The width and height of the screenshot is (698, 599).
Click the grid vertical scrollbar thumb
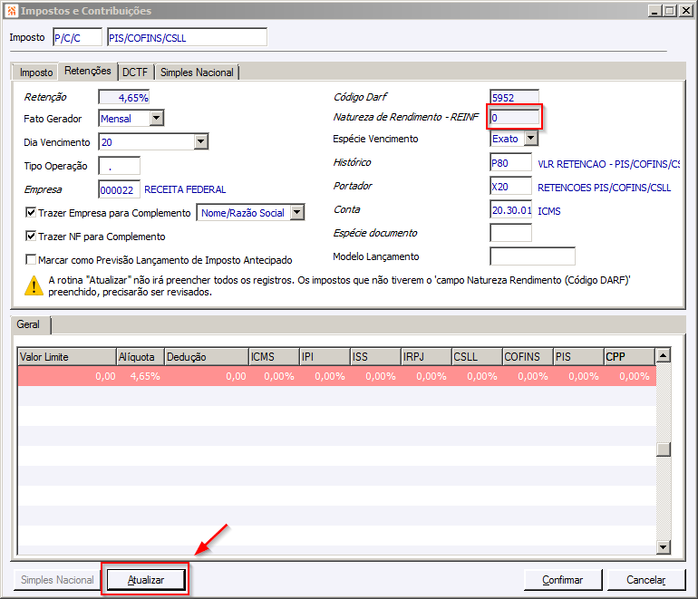663,449
